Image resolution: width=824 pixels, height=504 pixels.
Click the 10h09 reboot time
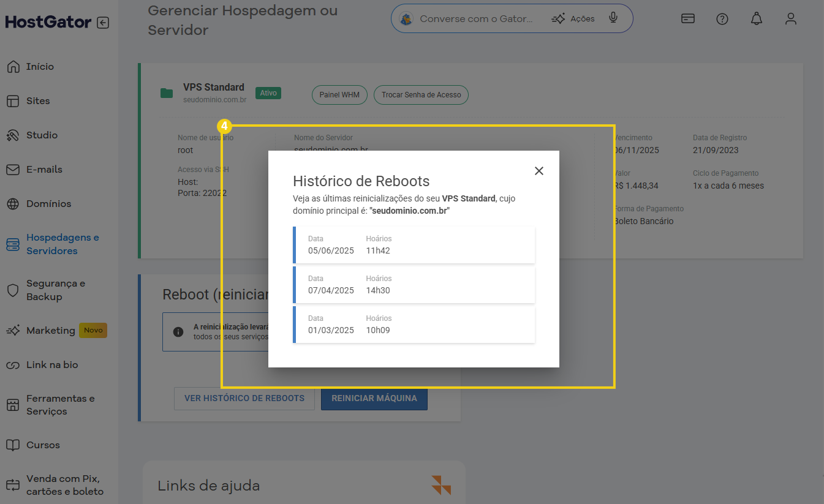(378, 330)
